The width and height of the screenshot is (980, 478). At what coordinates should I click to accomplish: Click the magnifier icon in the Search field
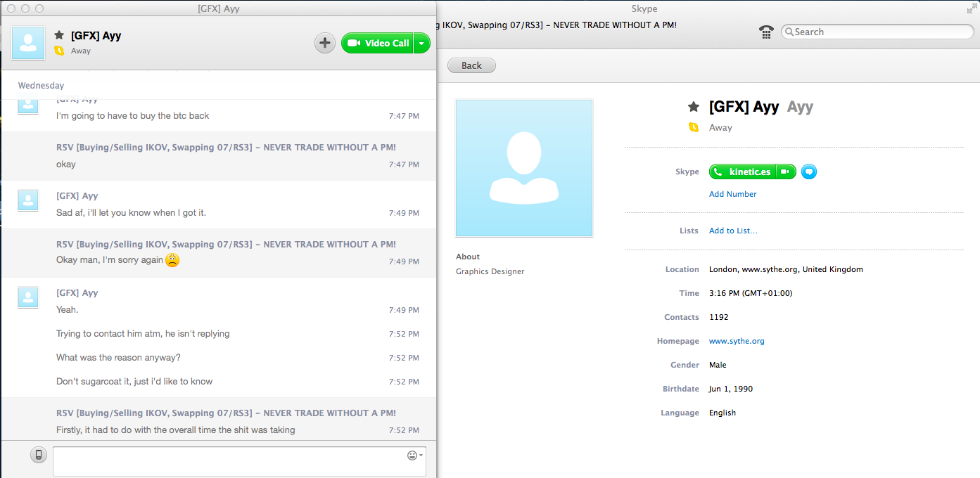click(x=789, y=32)
